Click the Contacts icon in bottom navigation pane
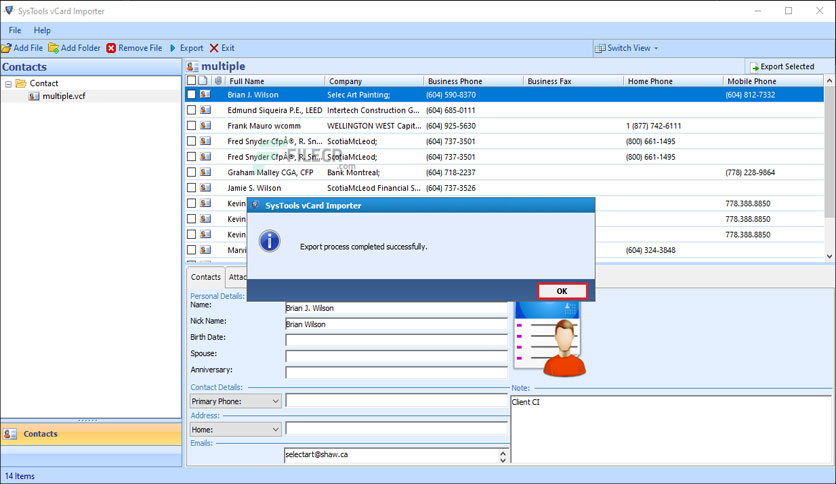Screen dimensions: 836x484 (x=10, y=434)
